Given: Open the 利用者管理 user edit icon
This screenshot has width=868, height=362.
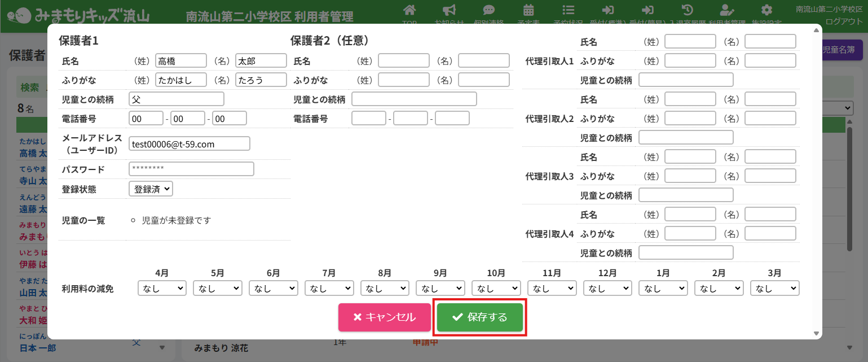Looking at the screenshot, I should coord(727,10).
